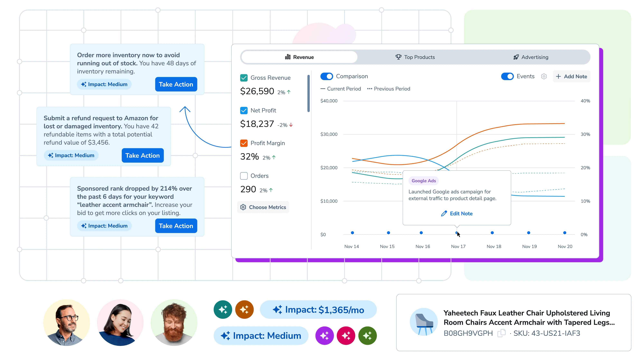Click the green sparkle circle icon
Viewport: 644px width, 362px height.
367,336
